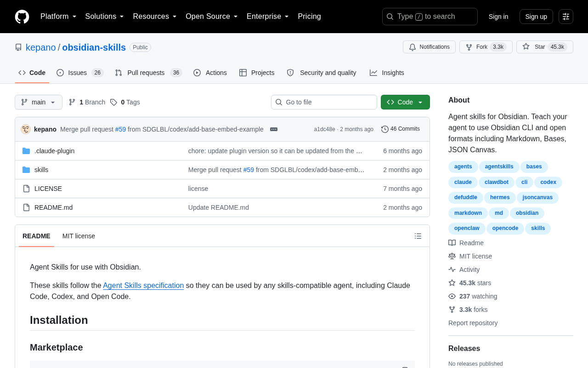Click the .claude-plugin folder icon

click(x=26, y=151)
